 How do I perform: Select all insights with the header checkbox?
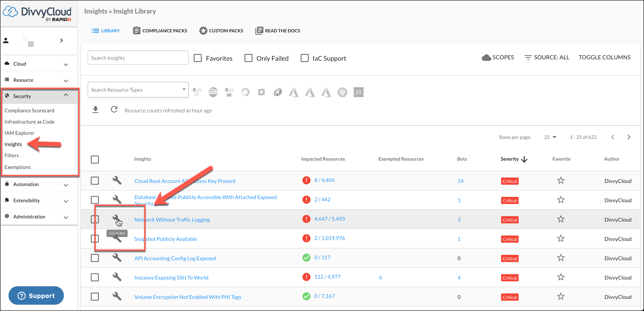tap(95, 159)
